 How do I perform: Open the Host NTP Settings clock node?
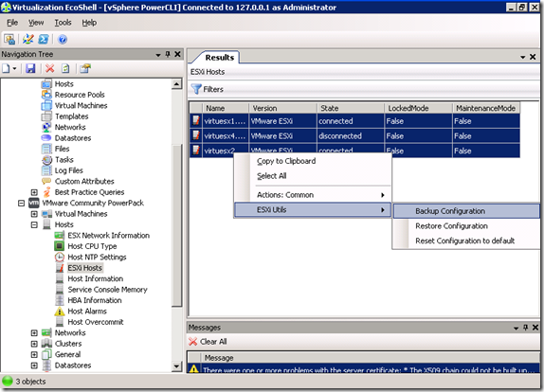[97, 257]
